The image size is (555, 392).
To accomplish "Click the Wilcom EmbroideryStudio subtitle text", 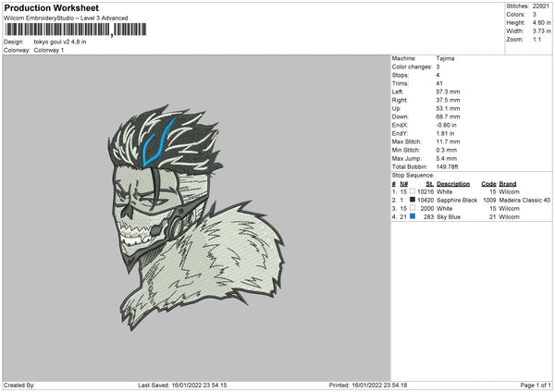I will pyautogui.click(x=66, y=18).
